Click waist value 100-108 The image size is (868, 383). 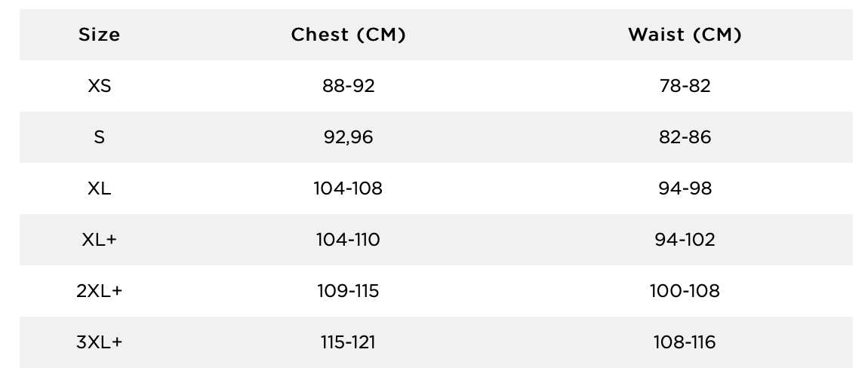click(x=685, y=291)
